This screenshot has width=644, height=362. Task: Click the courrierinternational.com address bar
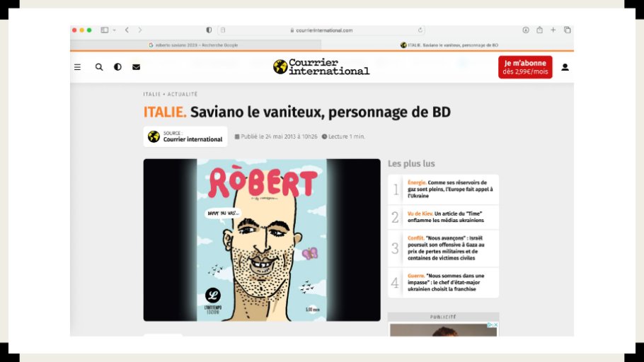321,30
